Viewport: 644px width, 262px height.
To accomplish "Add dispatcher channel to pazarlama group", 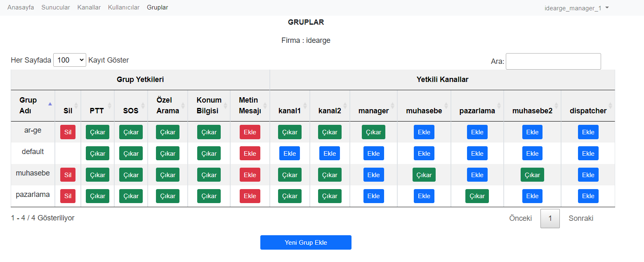I will [588, 196].
